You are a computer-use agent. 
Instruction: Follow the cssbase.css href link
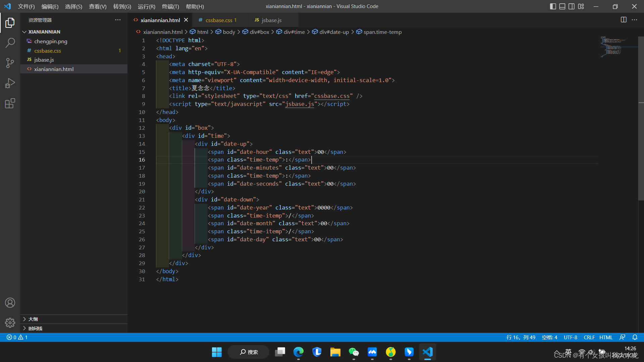point(332,96)
